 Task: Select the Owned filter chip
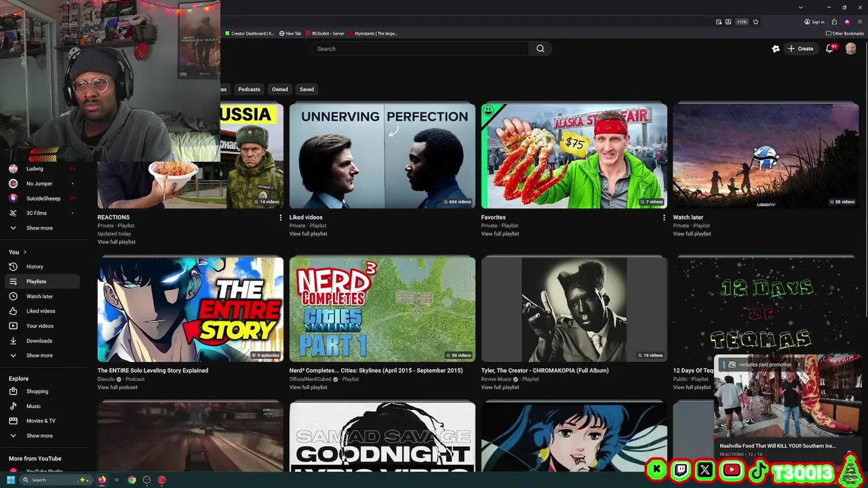tap(280, 89)
